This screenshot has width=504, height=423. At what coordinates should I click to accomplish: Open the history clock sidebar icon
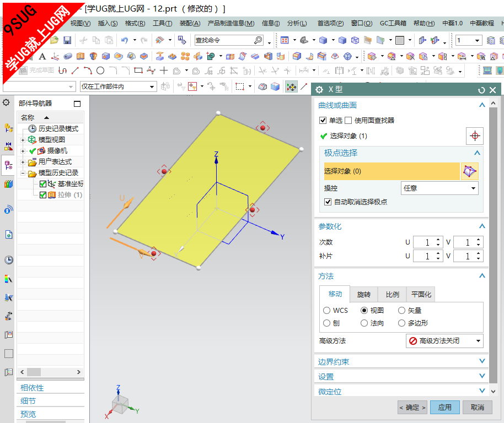pyautogui.click(x=9, y=259)
